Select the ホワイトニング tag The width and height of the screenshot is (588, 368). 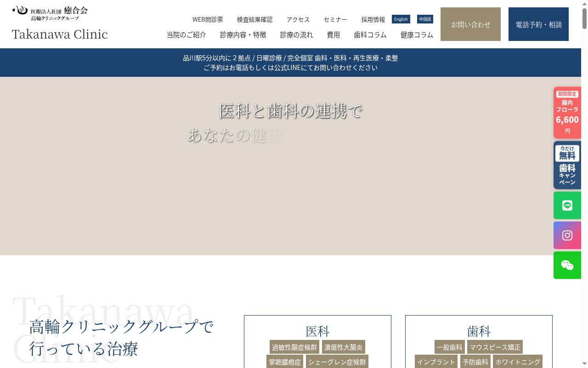click(518, 362)
